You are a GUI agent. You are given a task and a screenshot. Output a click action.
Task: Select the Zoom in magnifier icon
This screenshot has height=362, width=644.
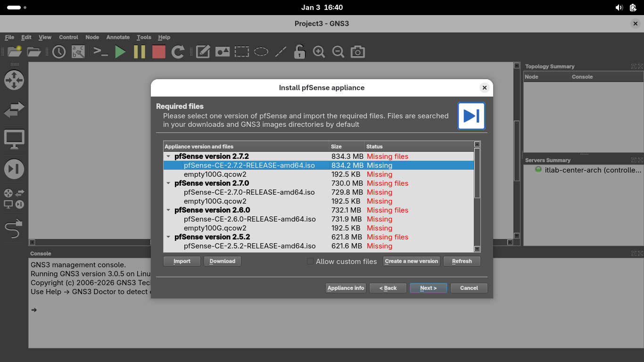click(319, 52)
